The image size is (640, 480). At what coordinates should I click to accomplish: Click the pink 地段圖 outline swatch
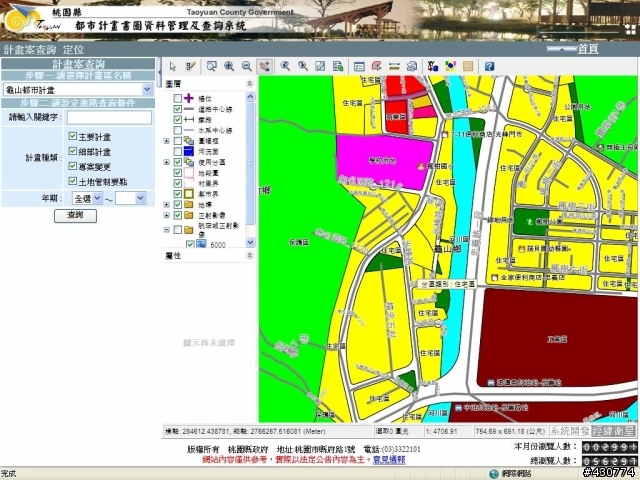pyautogui.click(x=189, y=173)
